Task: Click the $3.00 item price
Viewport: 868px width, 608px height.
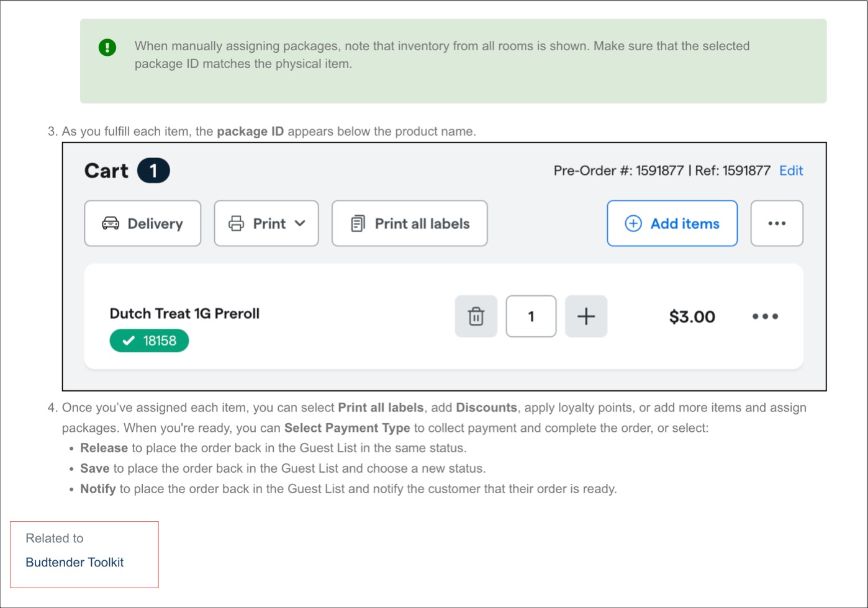Action: point(692,317)
